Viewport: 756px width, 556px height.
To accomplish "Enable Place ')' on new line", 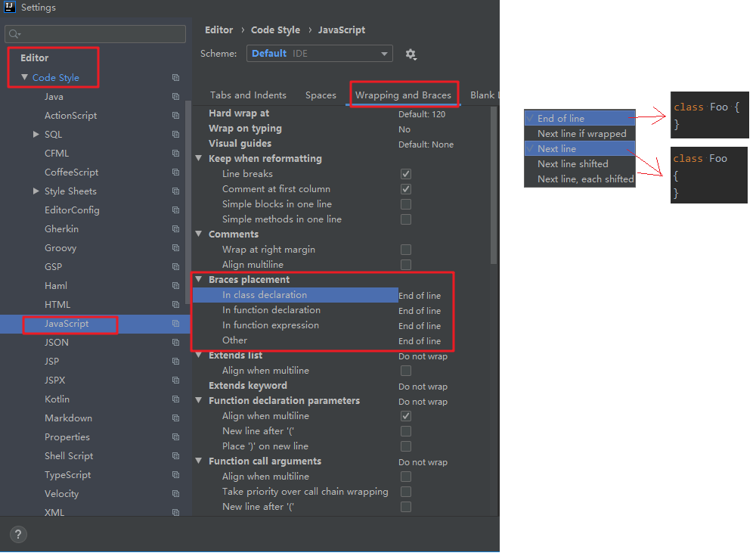I will tap(406, 446).
